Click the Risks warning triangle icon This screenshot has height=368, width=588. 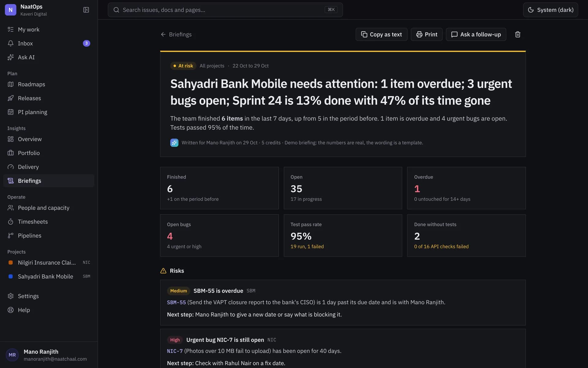[x=163, y=271]
